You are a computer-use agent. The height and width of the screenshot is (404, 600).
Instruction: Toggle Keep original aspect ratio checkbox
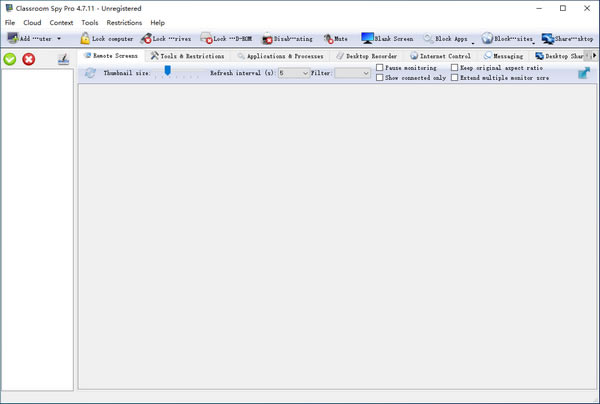pos(455,68)
